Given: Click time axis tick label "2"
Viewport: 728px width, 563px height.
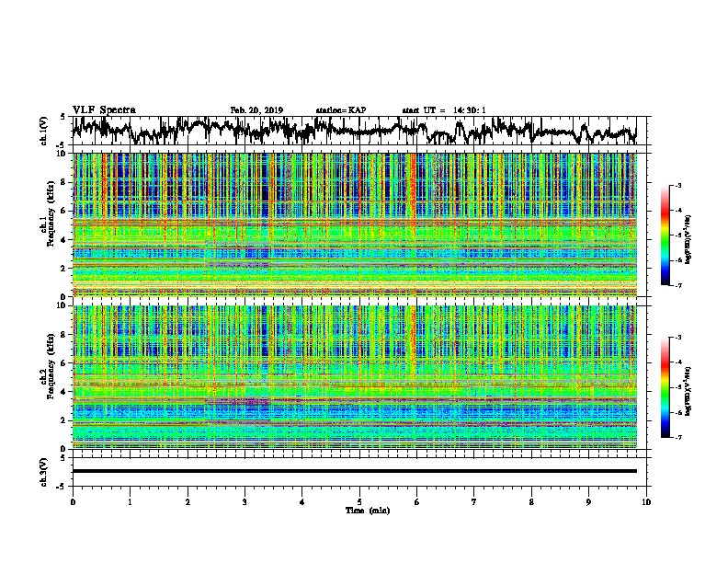Looking at the screenshot, I should click(188, 502).
